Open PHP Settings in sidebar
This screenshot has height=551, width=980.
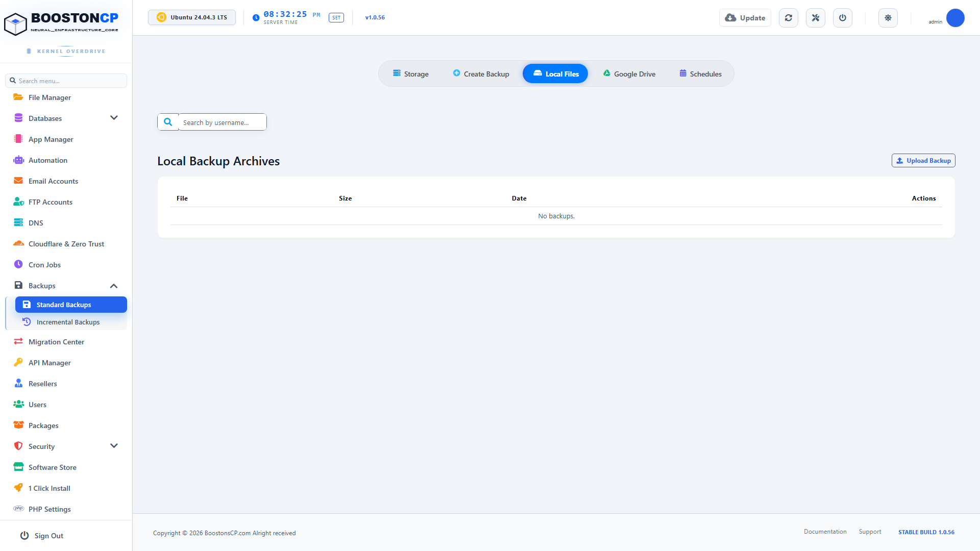point(66,509)
